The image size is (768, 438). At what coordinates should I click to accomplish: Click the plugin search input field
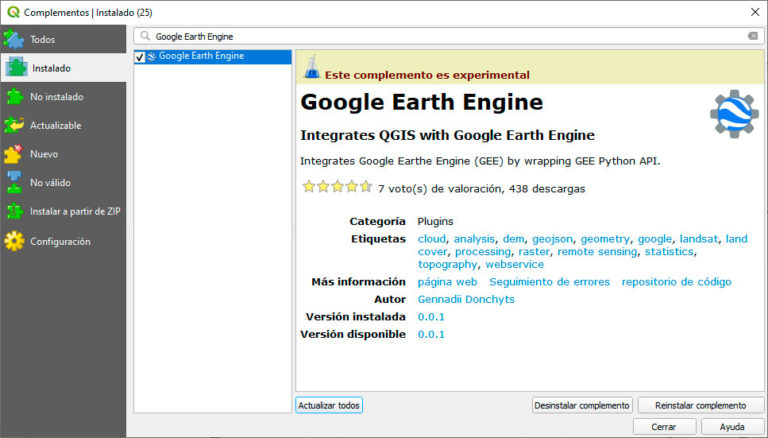[448, 36]
